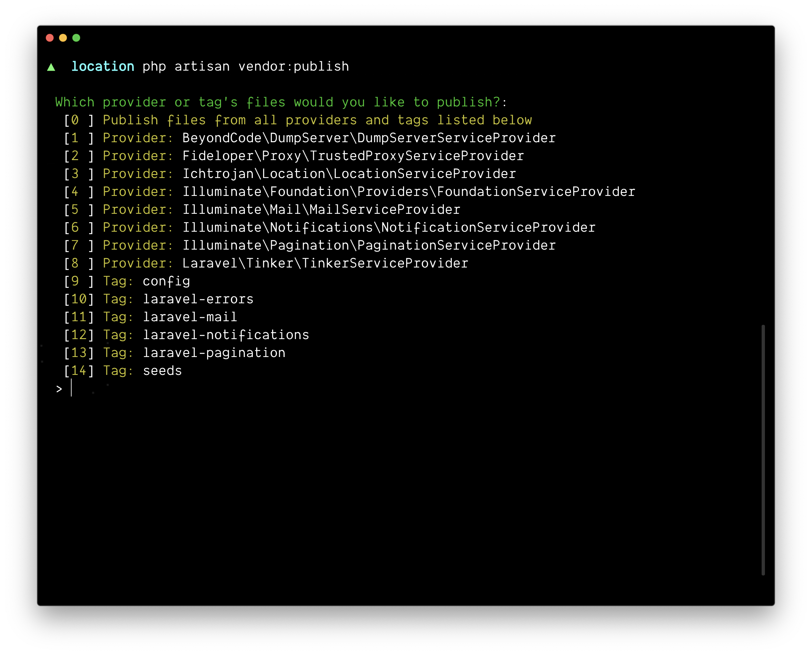Select the TrustedProxyServiceProvider line
The height and width of the screenshot is (655, 812).
coord(294,156)
